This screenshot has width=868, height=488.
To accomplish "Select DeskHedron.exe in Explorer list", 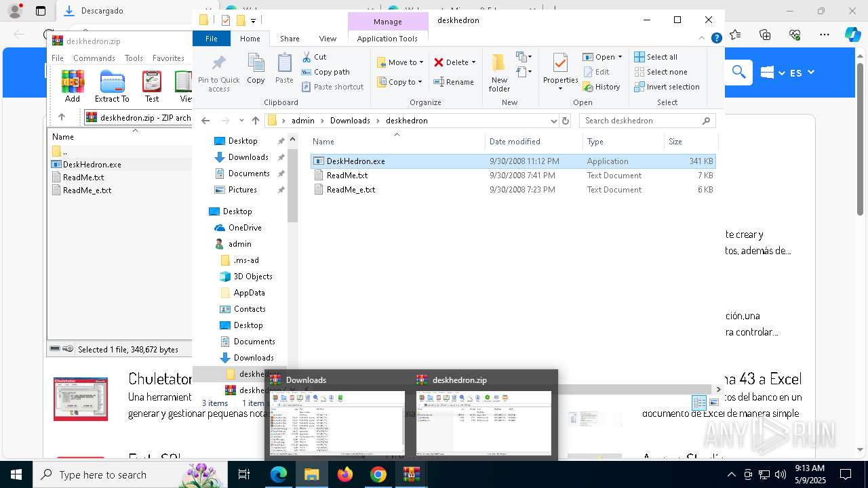I will tap(513, 161).
